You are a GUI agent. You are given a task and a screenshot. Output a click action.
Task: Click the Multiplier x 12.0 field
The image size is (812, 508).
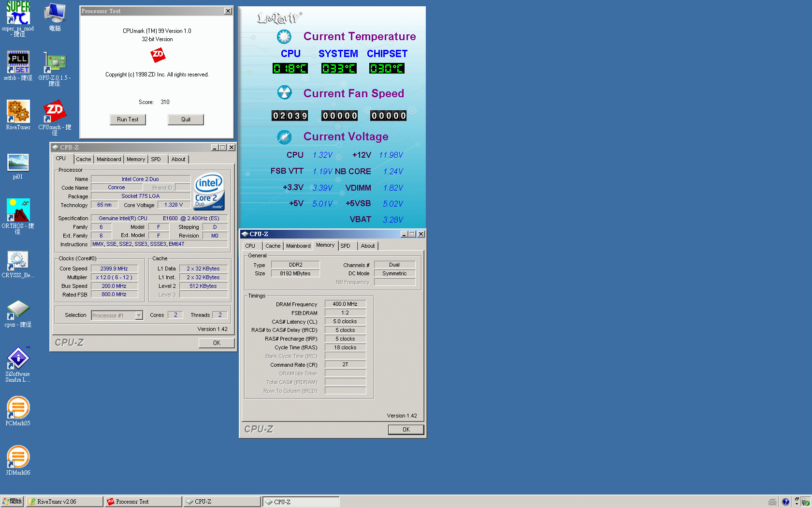[115, 277]
